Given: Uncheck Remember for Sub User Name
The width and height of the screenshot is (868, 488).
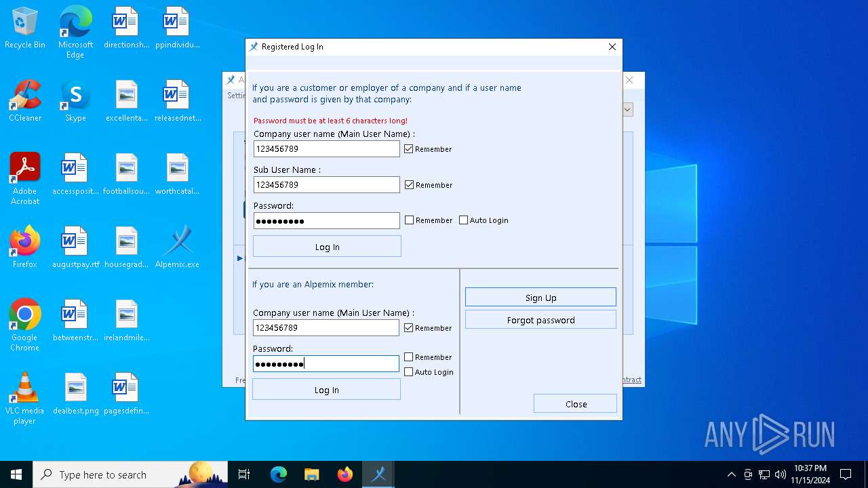Looking at the screenshot, I should click(409, 184).
